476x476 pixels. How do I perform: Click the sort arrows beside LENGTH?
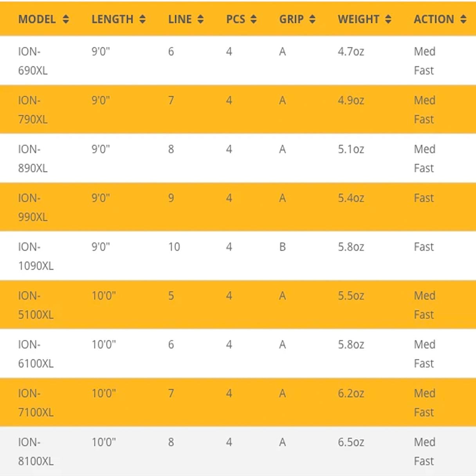tap(142, 19)
